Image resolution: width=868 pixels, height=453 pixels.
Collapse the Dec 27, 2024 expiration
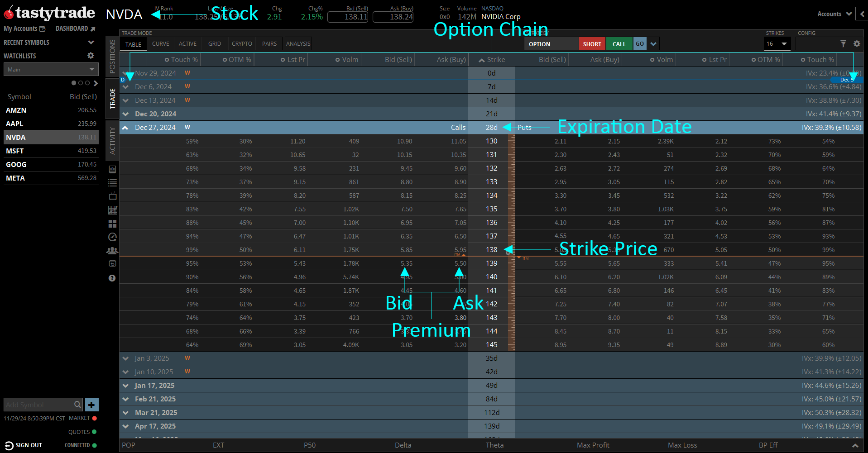[x=125, y=128]
